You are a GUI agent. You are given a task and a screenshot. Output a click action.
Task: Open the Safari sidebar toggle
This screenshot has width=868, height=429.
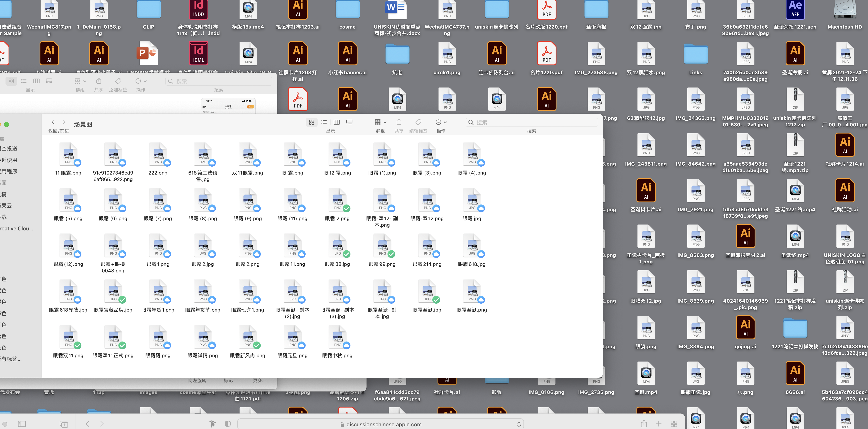pos(22,424)
